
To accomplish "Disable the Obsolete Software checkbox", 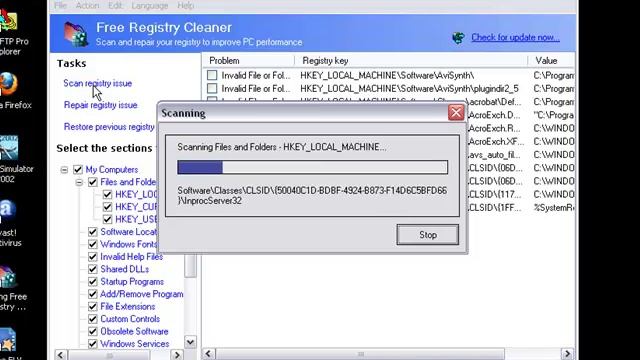I will [93, 331].
